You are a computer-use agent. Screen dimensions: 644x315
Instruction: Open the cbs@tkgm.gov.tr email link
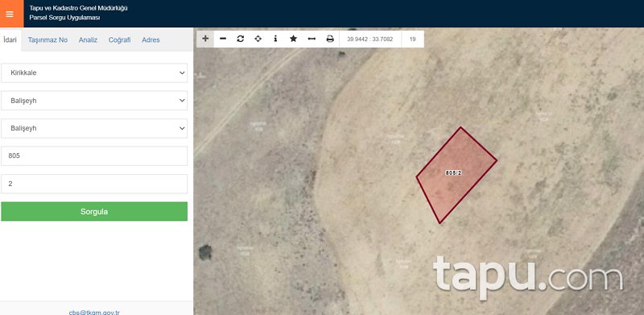pos(94,313)
